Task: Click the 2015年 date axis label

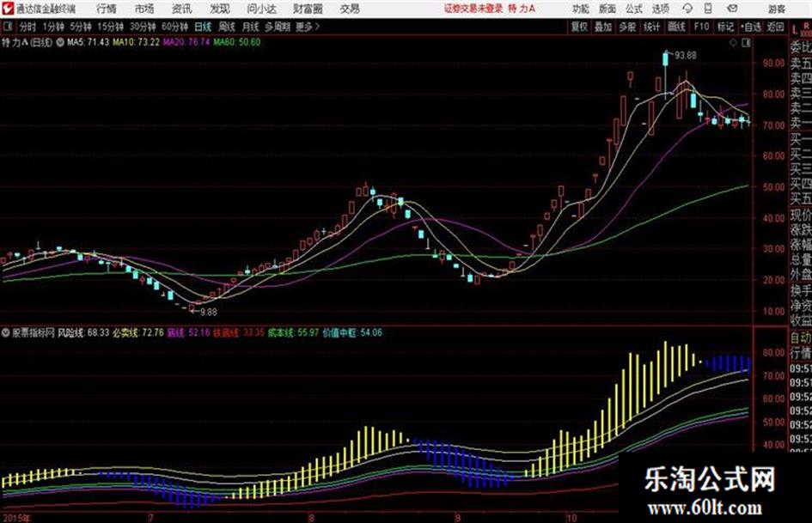Action: pos(16,517)
